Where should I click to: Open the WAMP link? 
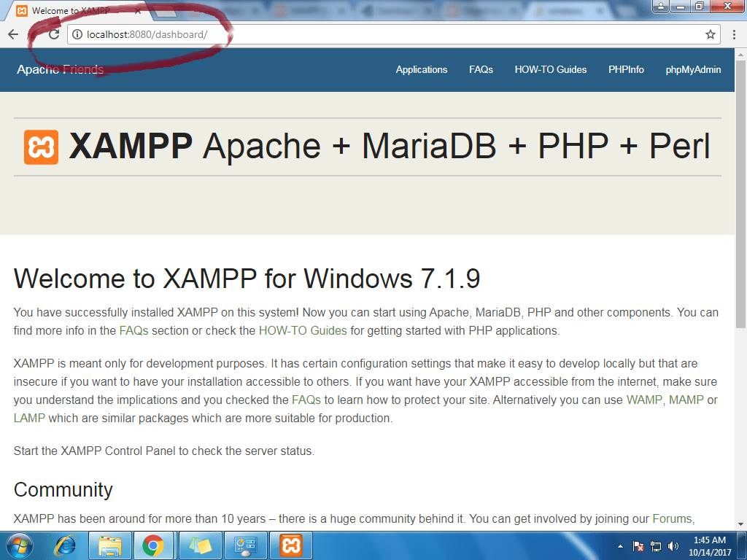644,400
